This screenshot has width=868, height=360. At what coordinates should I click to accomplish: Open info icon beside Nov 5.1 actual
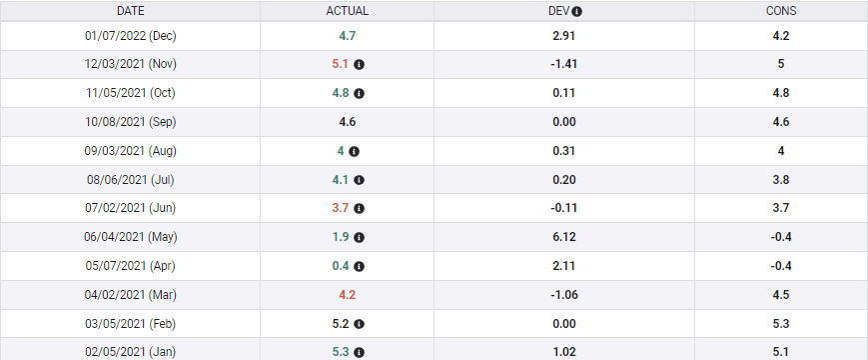(359, 65)
